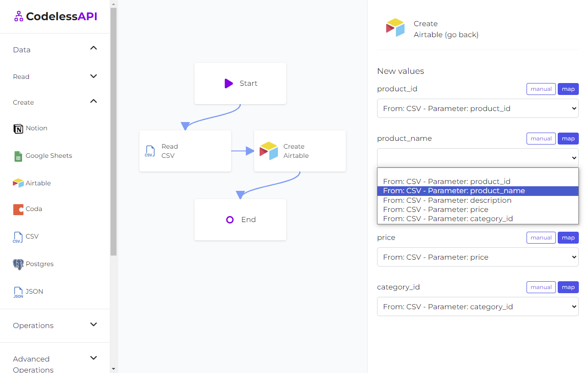This screenshot has width=588, height=373.
Task: Select the Read CSV node
Action: pyautogui.click(x=185, y=151)
